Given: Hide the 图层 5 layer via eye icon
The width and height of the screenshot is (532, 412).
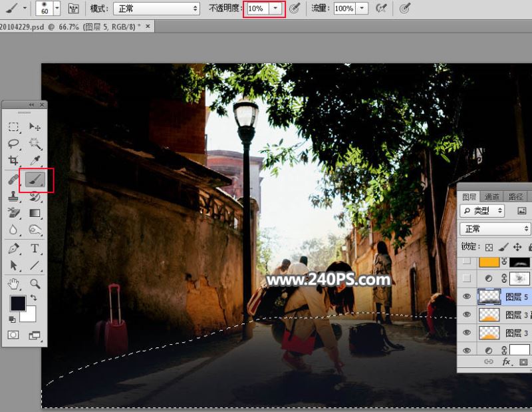Looking at the screenshot, I should (467, 297).
